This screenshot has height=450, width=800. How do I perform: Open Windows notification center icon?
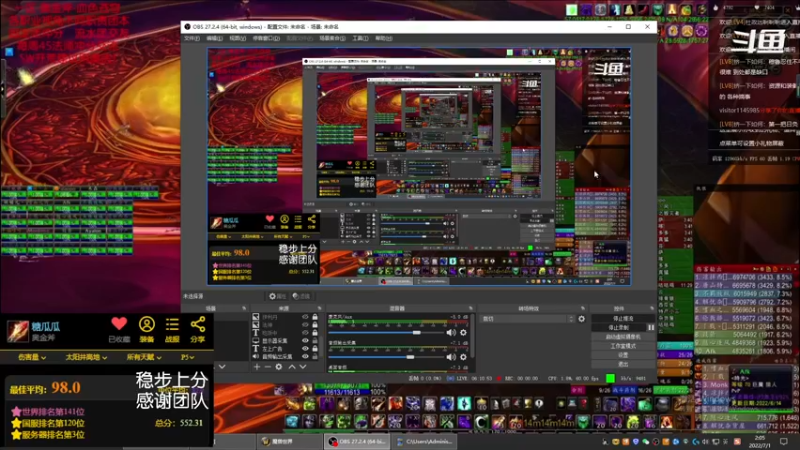[784, 442]
